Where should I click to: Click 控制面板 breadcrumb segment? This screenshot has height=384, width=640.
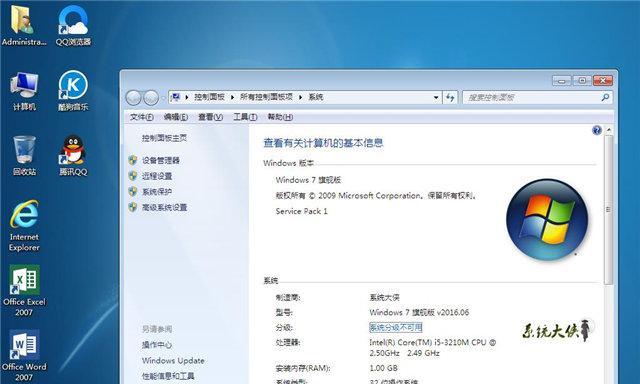point(209,97)
